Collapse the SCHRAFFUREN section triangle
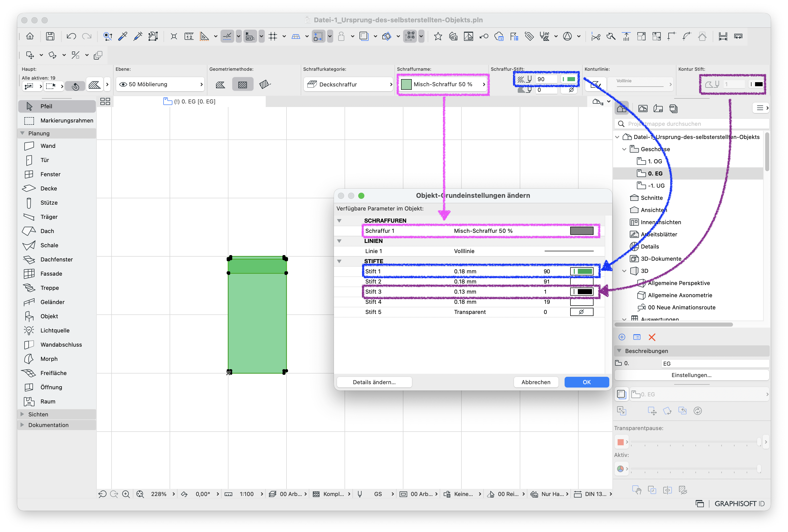Screen dimensions: 788x532 click(x=339, y=221)
